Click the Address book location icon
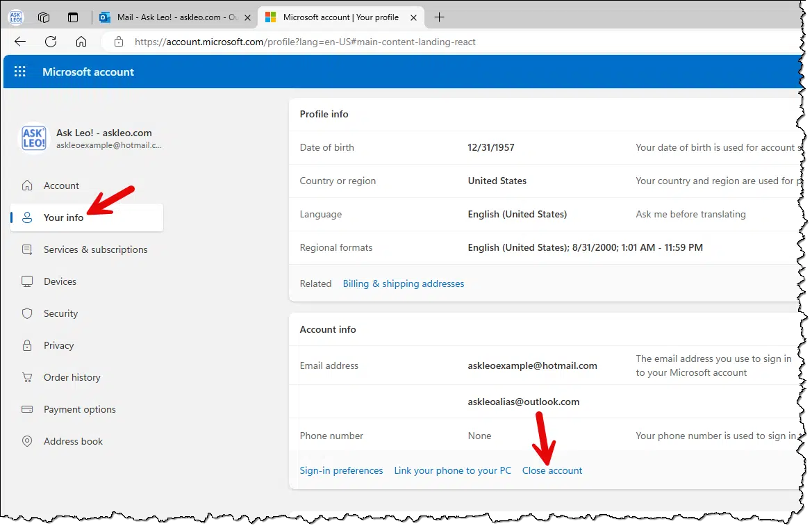812x528 pixels. [x=27, y=441]
